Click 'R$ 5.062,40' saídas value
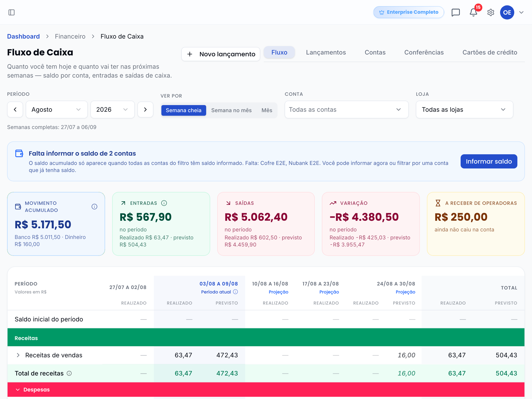Viewport: 532px width, 399px height. point(256,217)
